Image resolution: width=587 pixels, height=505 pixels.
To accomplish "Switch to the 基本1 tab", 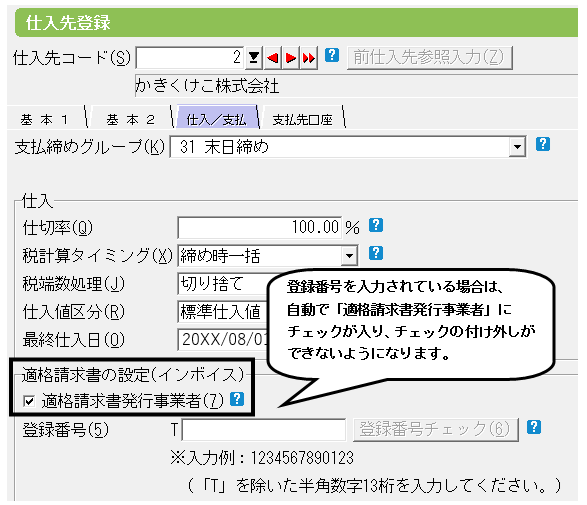I will coord(45,120).
